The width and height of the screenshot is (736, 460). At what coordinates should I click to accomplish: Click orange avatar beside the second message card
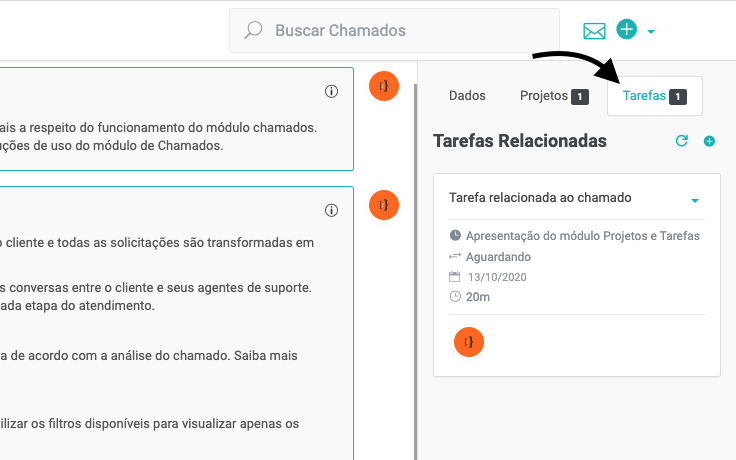[384, 205]
